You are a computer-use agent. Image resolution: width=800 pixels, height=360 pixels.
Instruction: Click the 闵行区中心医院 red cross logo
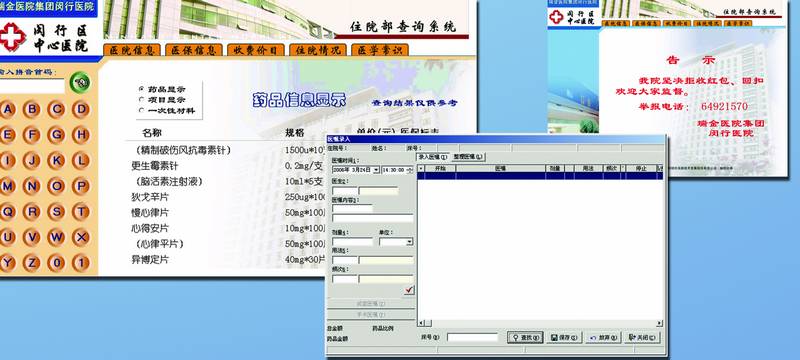point(12,37)
